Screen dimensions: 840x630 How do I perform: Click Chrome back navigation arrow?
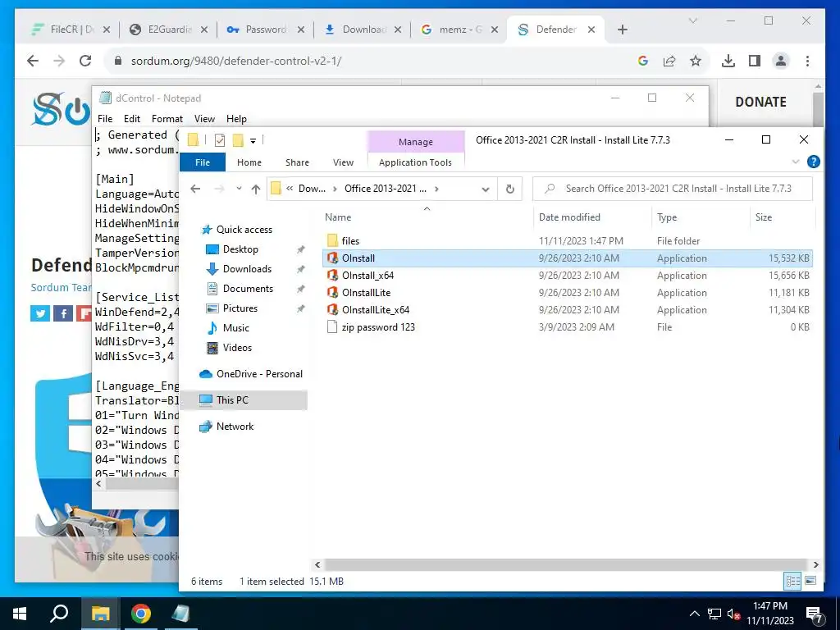pos(33,61)
